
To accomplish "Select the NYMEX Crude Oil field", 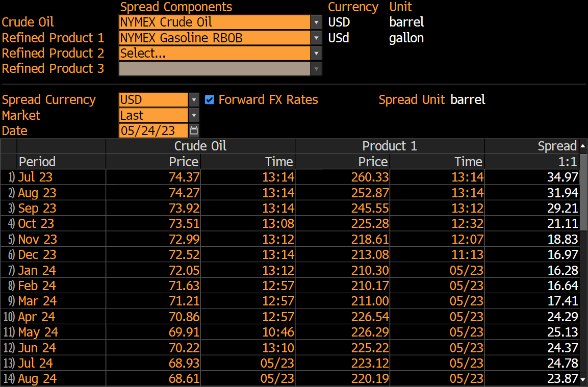I will 215,22.
